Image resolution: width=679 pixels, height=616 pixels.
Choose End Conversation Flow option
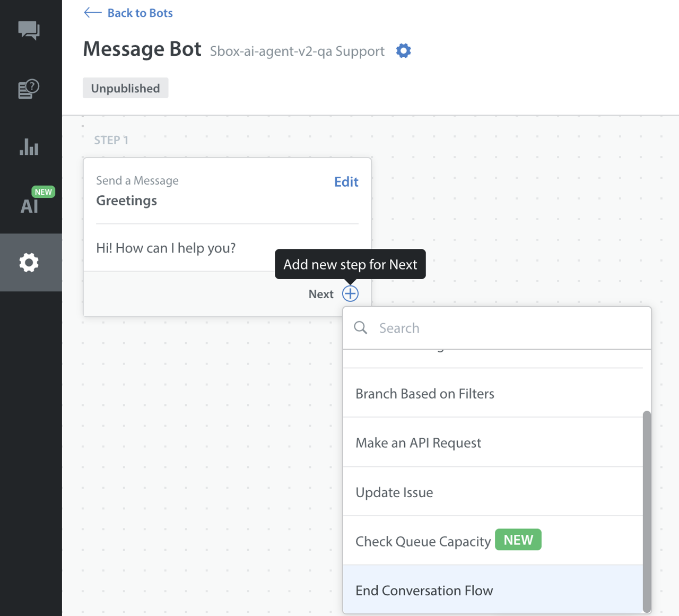coord(424,591)
